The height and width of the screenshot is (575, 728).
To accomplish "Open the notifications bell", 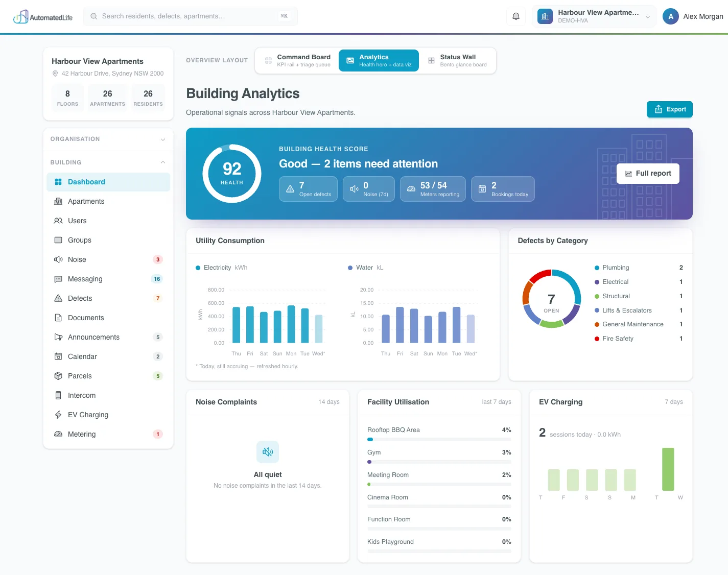I will tap(516, 16).
